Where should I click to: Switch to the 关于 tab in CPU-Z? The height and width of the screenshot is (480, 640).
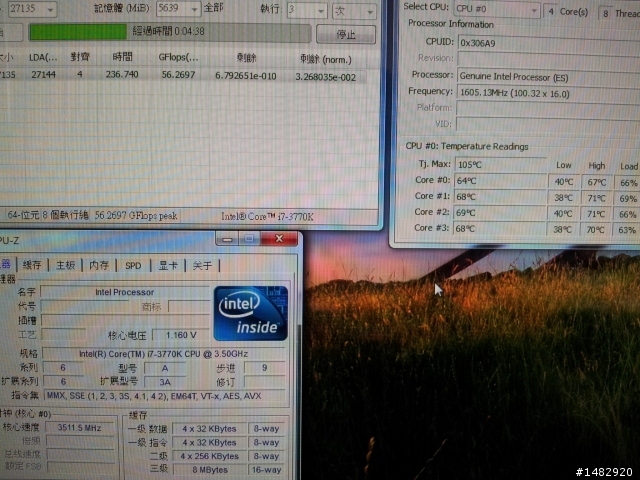(x=202, y=266)
